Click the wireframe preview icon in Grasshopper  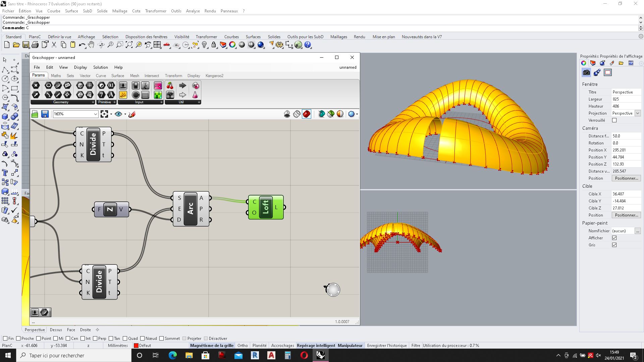click(x=297, y=114)
